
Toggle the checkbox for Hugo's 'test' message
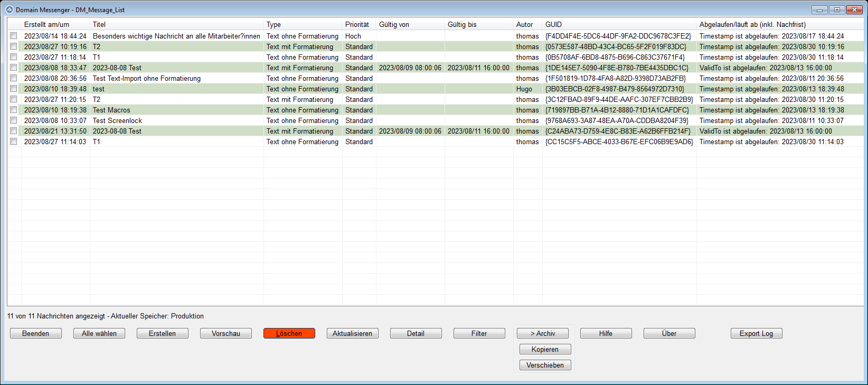[14, 89]
